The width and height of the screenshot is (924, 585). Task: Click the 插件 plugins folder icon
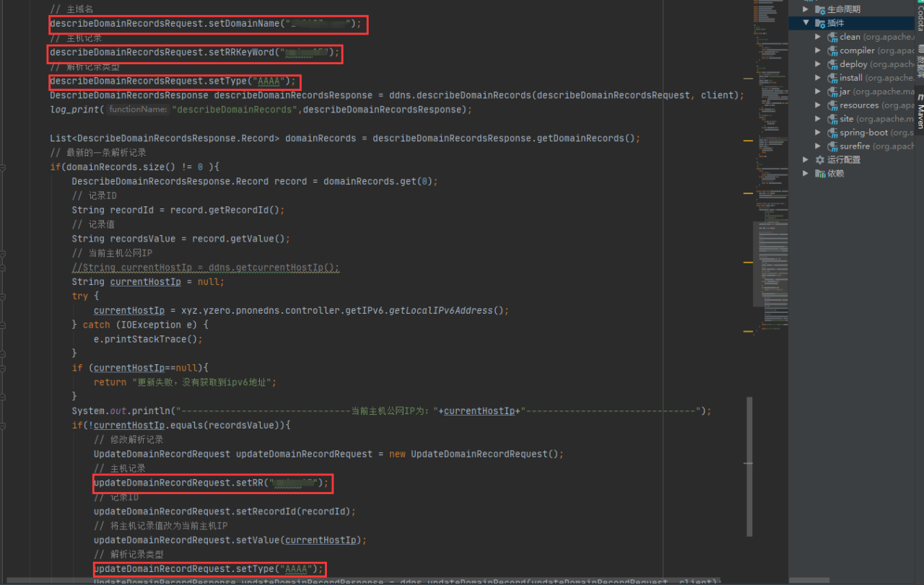(820, 23)
